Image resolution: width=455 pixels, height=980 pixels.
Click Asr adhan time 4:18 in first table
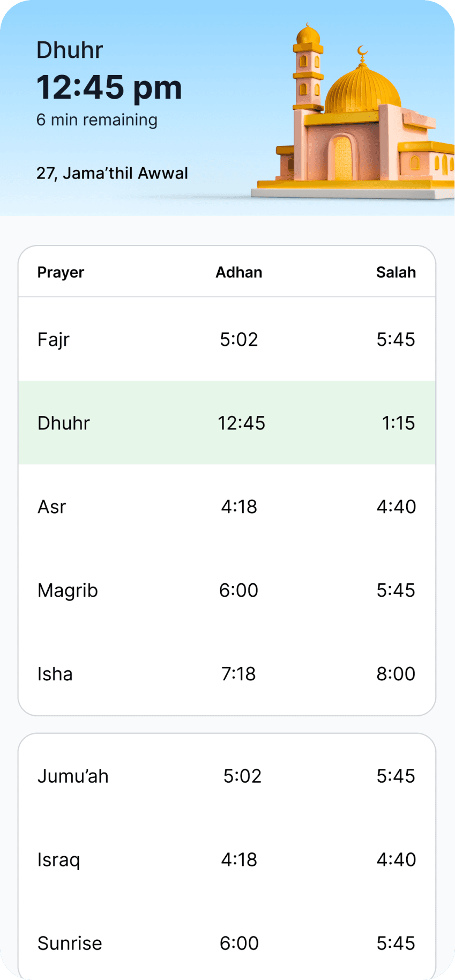tap(238, 507)
